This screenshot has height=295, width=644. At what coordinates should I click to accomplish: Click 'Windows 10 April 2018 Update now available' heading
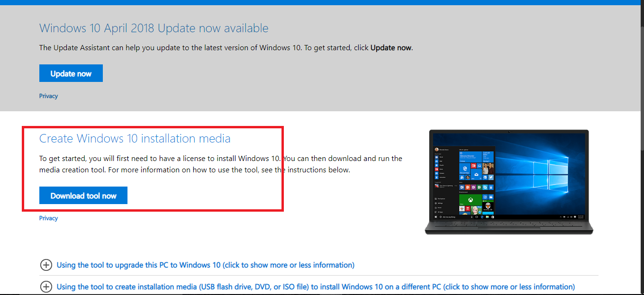click(x=154, y=28)
